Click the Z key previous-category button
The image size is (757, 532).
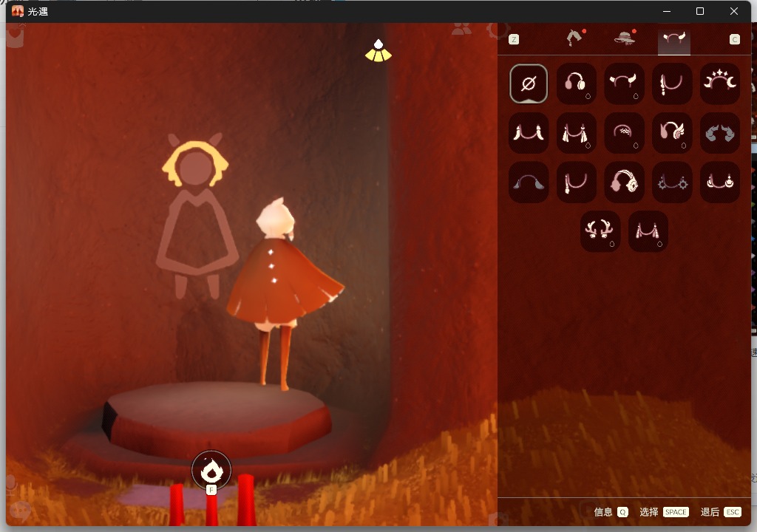coord(514,40)
